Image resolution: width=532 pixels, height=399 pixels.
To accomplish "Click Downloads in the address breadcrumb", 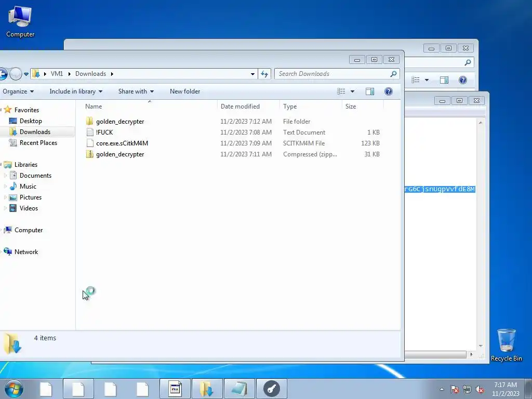I will 90,74.
